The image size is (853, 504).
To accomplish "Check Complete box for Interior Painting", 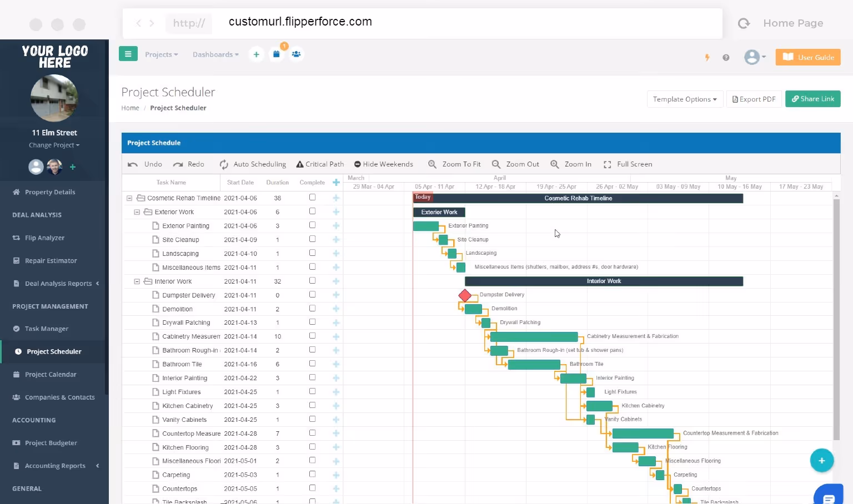I will click(312, 377).
